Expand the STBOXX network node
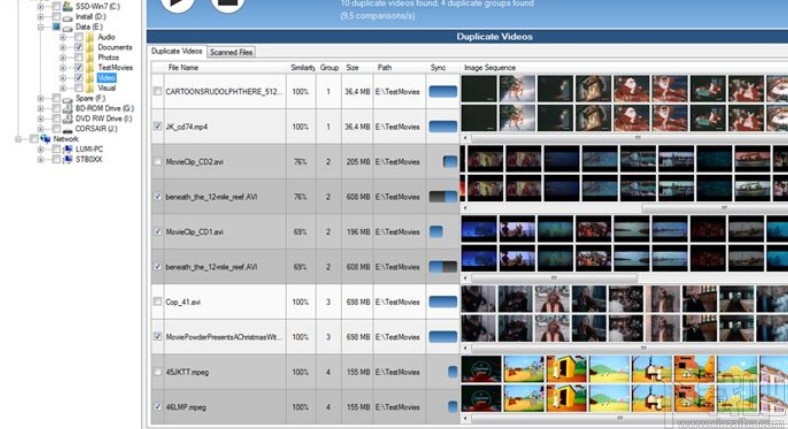This screenshot has height=429, width=788. pyautogui.click(x=41, y=159)
